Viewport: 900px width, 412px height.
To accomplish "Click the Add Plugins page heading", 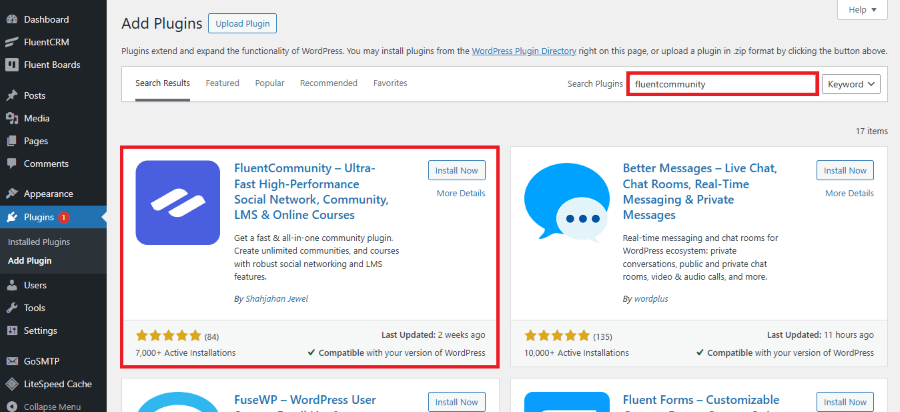I will coord(162,24).
